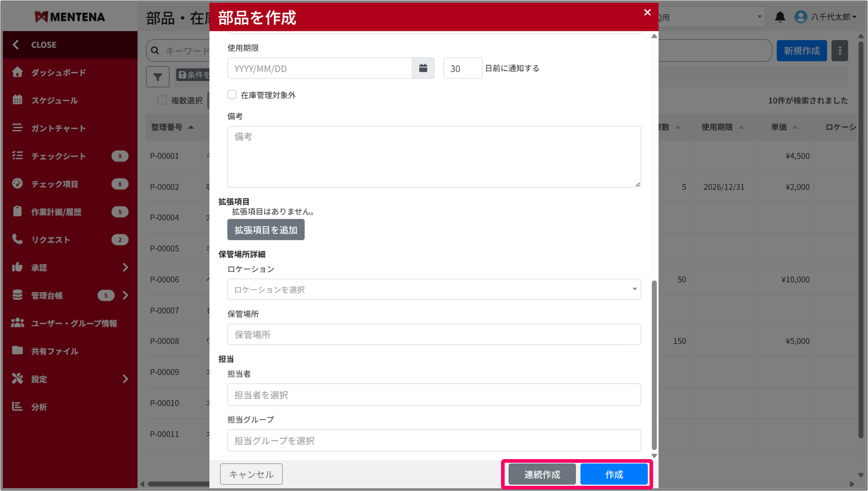The height and width of the screenshot is (491, 868).
Task: Click the Request phone icon in sidebar
Action: 17,239
